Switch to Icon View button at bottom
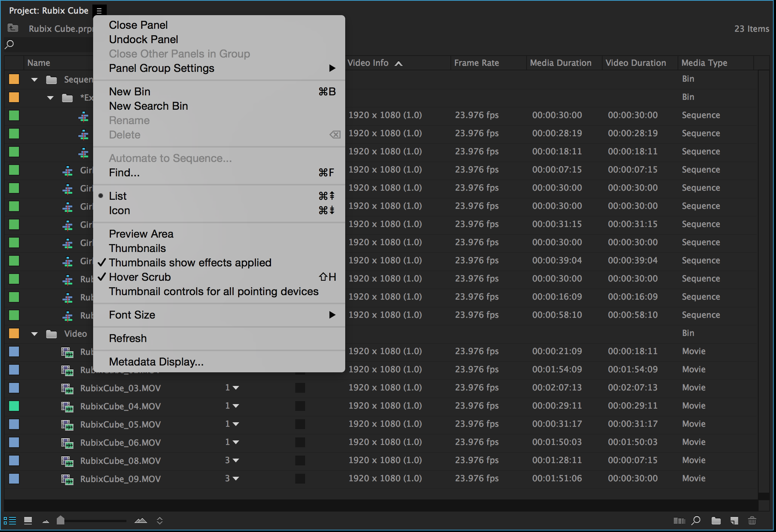 click(x=28, y=521)
